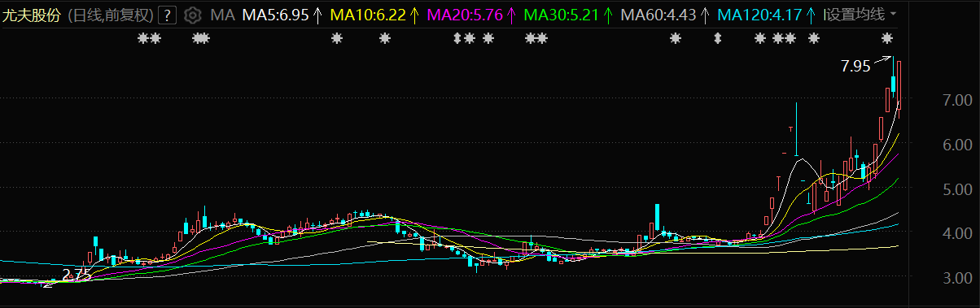Click the star marker under MA60 label
The height and width of the screenshot is (308, 980).
(x=675, y=38)
